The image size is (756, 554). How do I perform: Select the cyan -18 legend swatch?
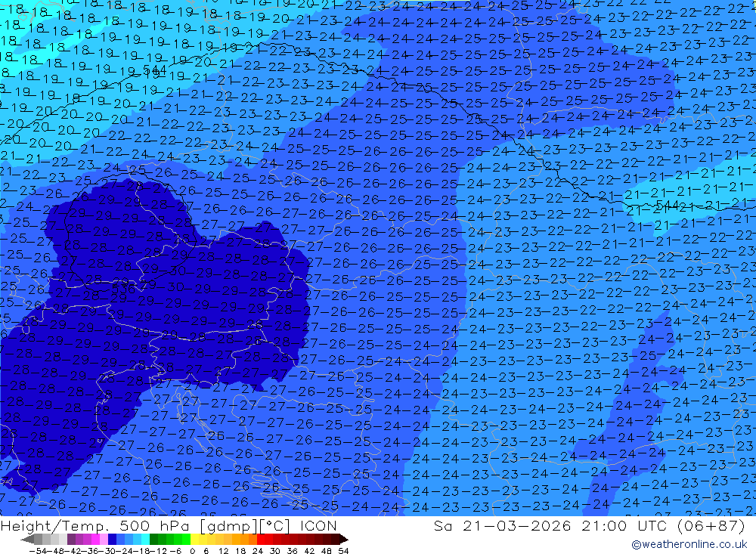(x=145, y=539)
